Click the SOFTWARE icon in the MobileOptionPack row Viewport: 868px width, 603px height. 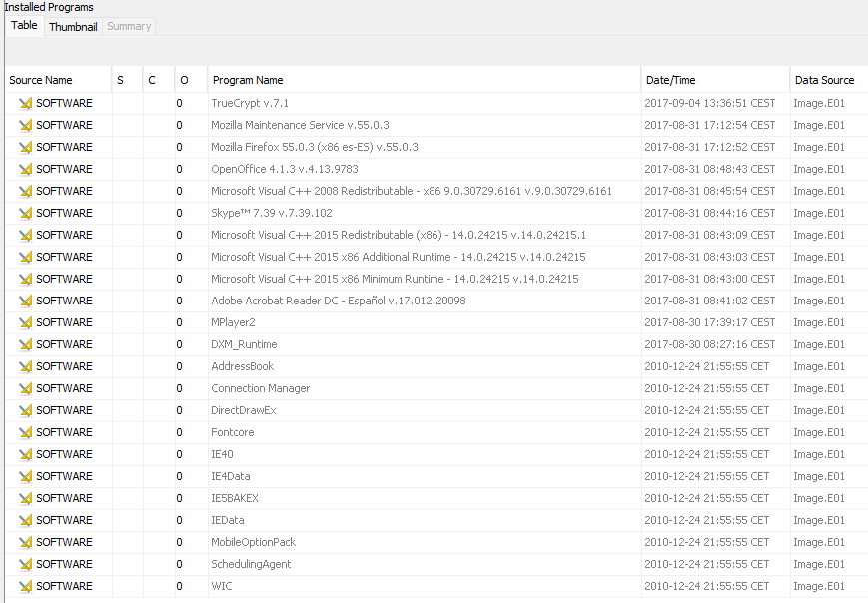[25, 542]
